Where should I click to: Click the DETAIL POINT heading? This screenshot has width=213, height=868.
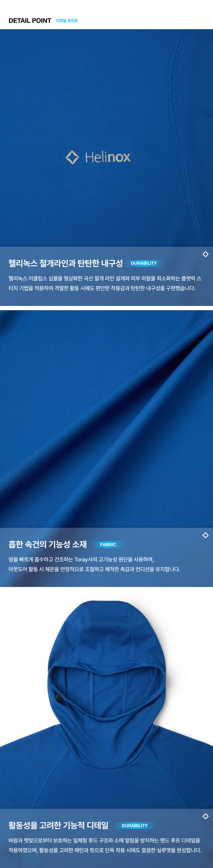coord(30,21)
